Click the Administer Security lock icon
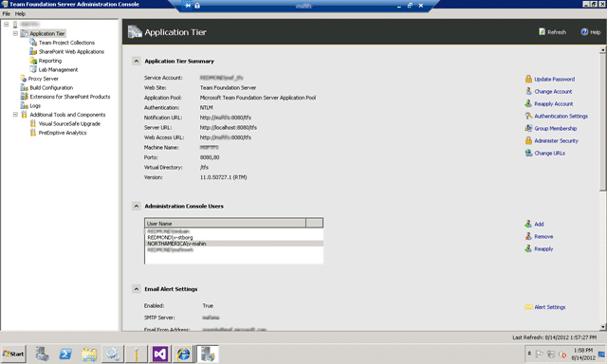Screen dimensions: 607x364 528,140
